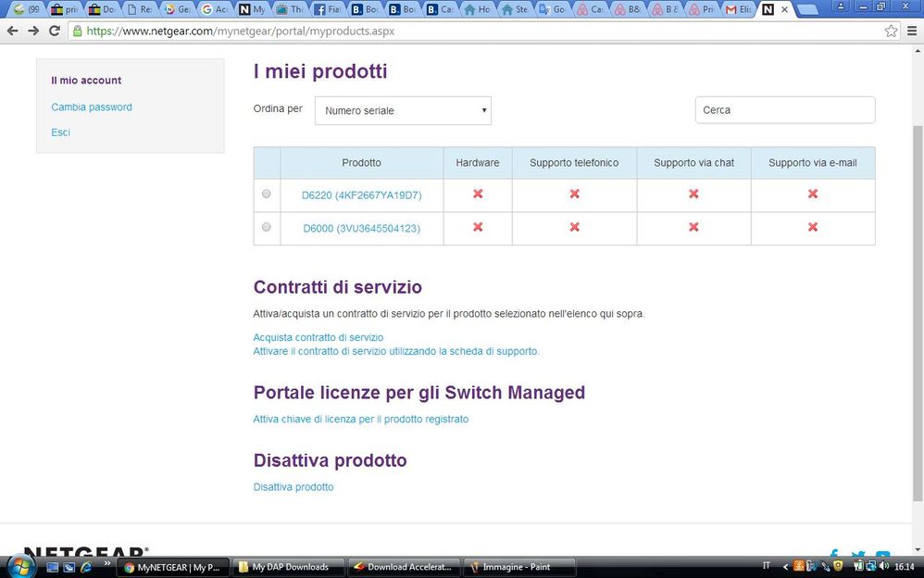This screenshot has height=578, width=924.
Task: Bookmark this page with the star icon
Action: (891, 31)
